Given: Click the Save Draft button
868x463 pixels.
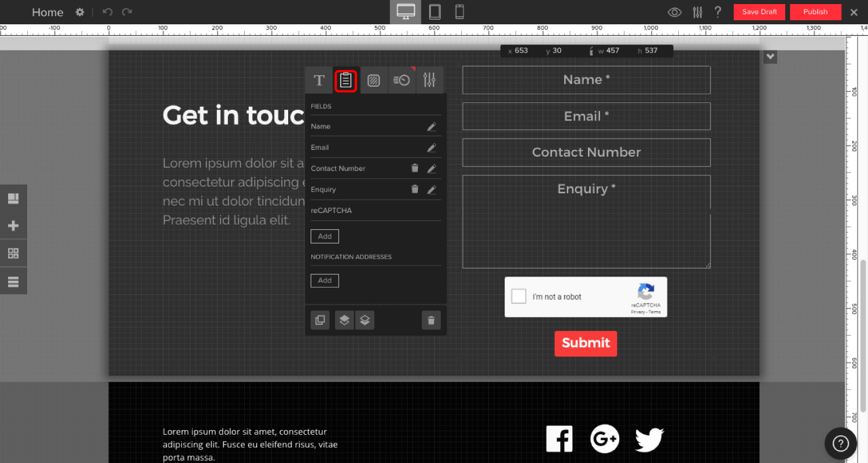Looking at the screenshot, I should (x=759, y=12).
